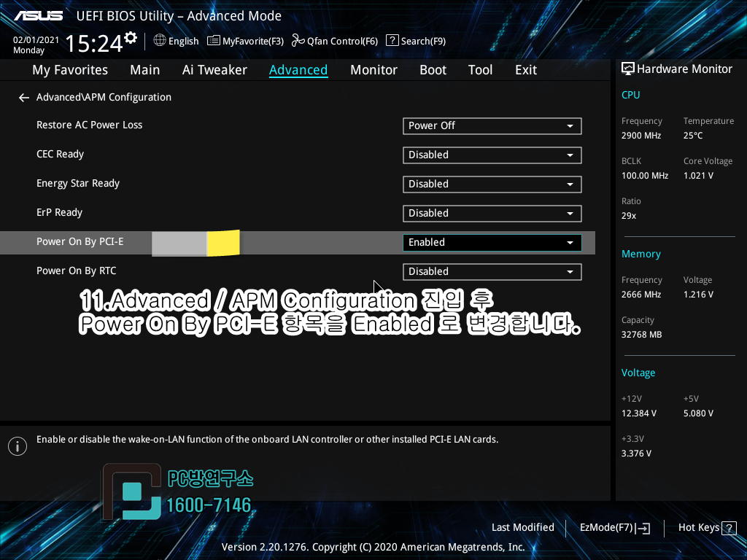Click the date 02/01/2021
This screenshot has width=747, height=560.
[36, 40]
